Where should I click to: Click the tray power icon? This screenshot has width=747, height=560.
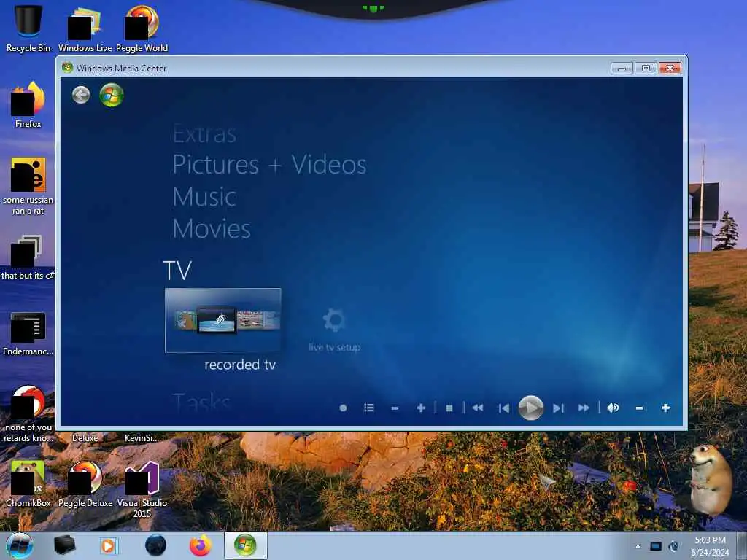tap(673, 546)
